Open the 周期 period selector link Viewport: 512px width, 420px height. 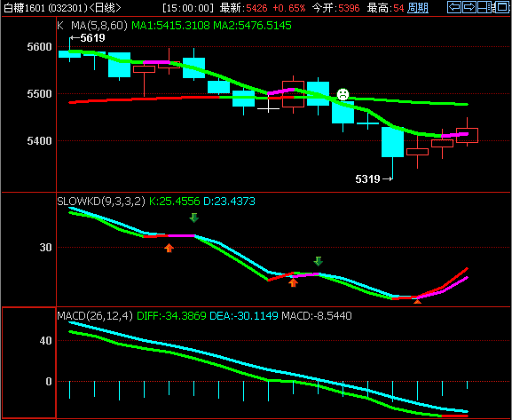418,8
